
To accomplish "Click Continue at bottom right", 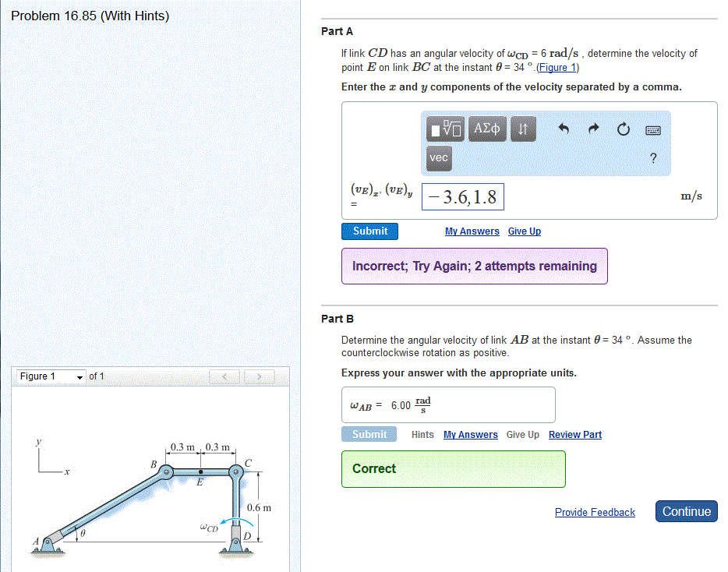I will (686, 511).
